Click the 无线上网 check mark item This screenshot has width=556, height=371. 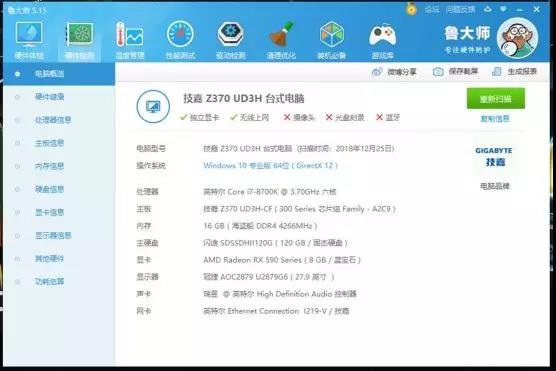click(250, 117)
